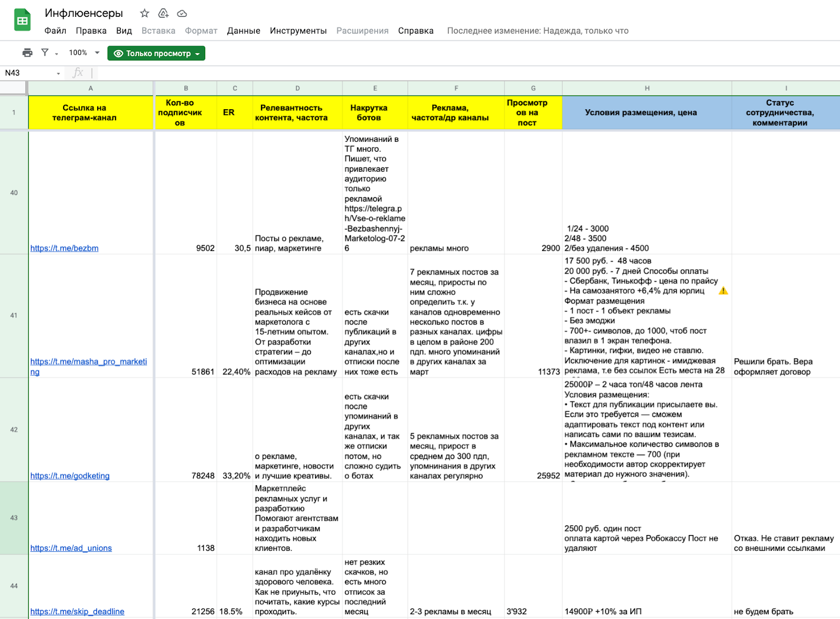This screenshot has width=840, height=619.
Task: Open the Данные menu
Action: [x=244, y=30]
